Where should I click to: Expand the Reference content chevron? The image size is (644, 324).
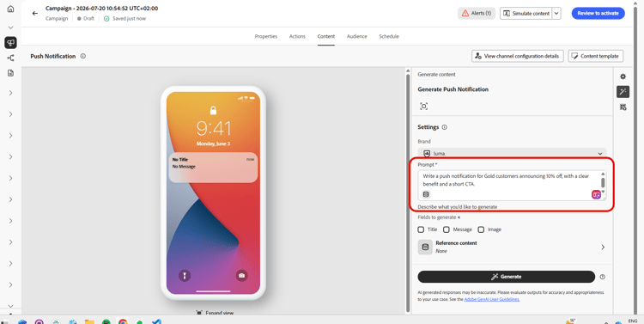[603, 248]
